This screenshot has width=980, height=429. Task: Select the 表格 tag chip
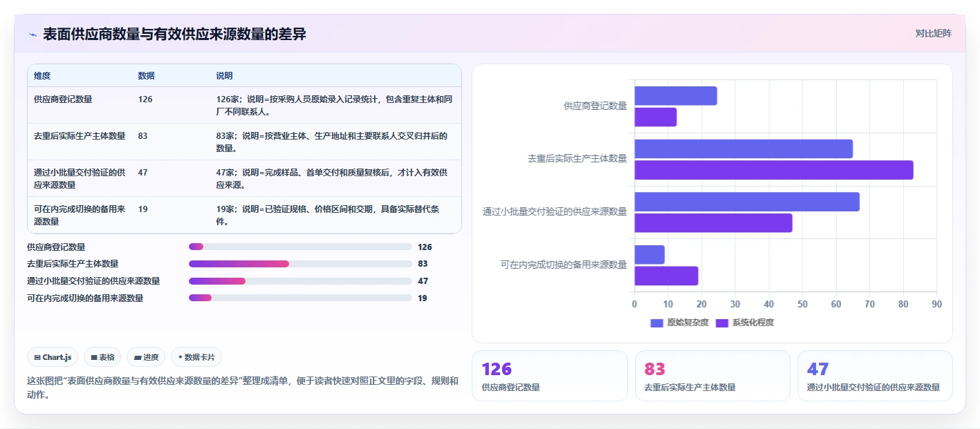[102, 357]
